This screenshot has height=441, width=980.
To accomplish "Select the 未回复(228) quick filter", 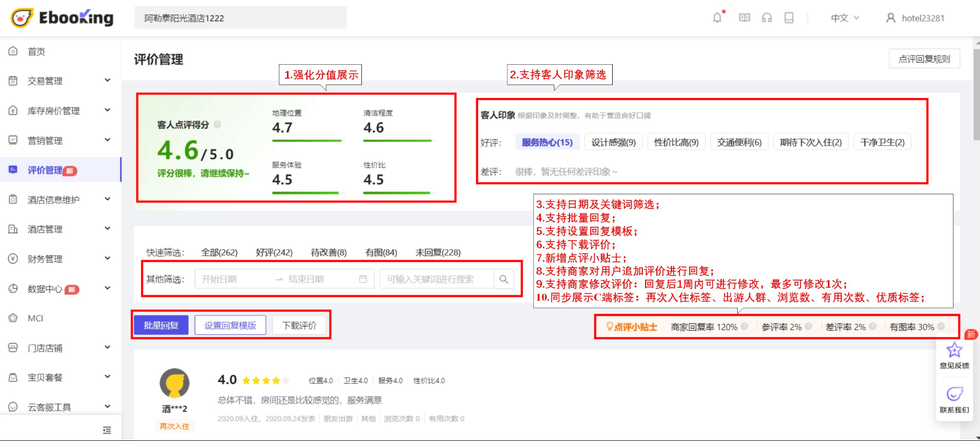I will [437, 252].
